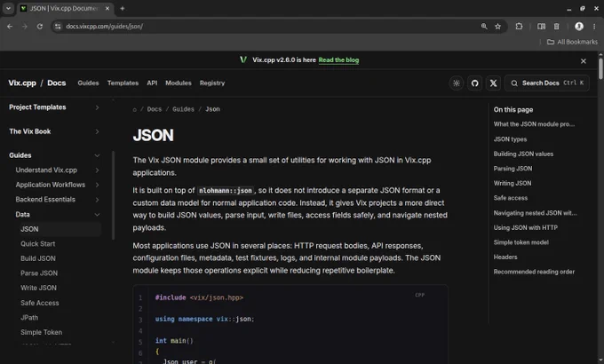
Task: Open the Registry navigation item
Action: click(212, 83)
